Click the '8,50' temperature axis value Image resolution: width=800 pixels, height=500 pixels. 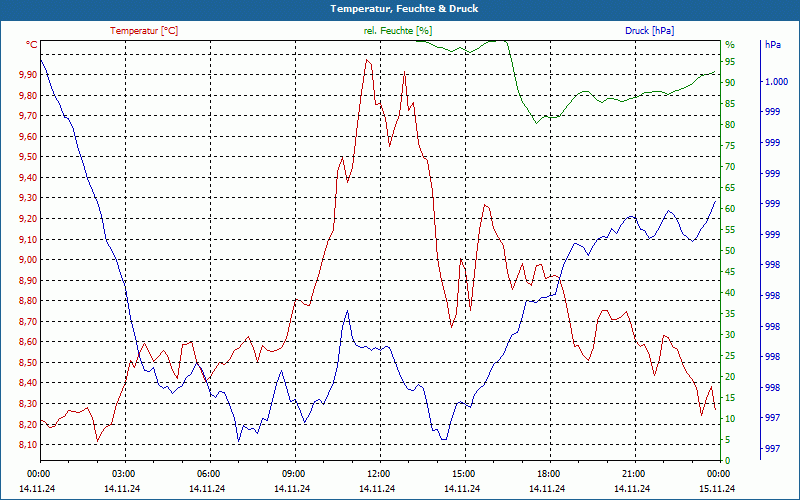pyautogui.click(x=29, y=363)
